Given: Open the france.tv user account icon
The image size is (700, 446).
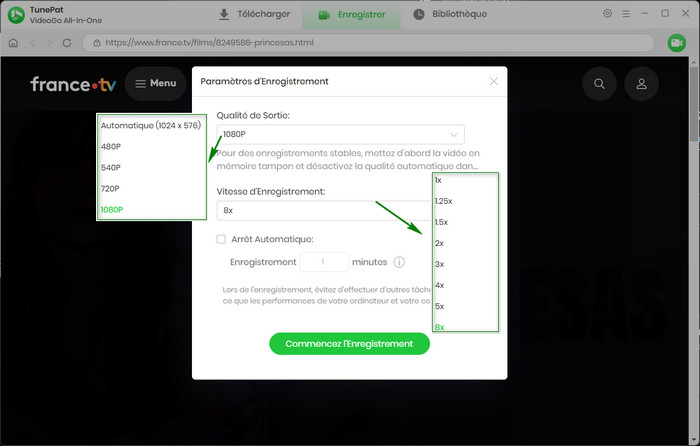Looking at the screenshot, I should click(x=641, y=83).
